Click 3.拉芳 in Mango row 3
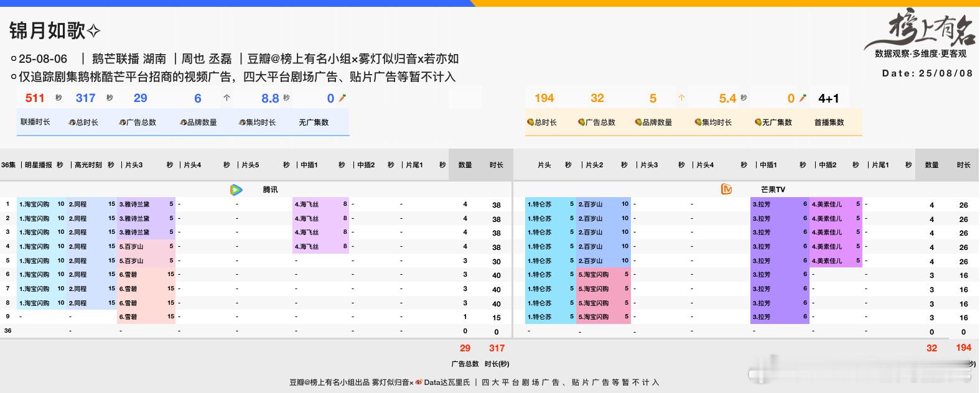The width and height of the screenshot is (980, 393). click(762, 232)
